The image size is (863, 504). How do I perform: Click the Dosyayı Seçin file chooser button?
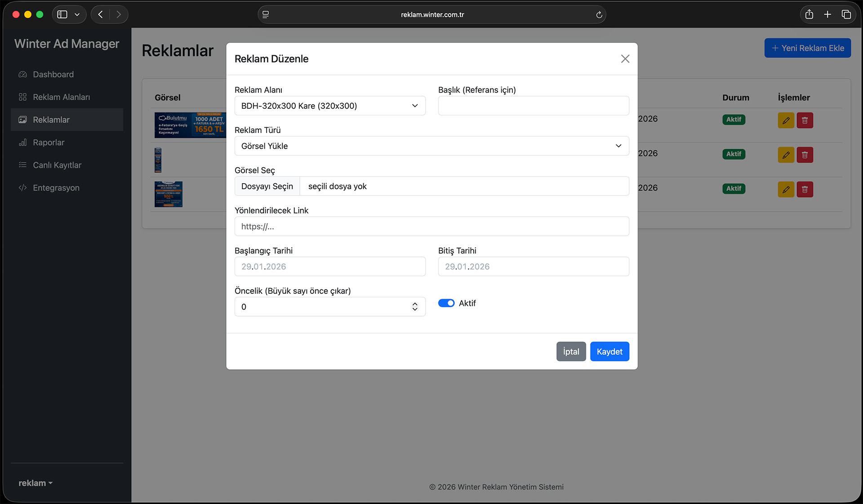(x=267, y=186)
